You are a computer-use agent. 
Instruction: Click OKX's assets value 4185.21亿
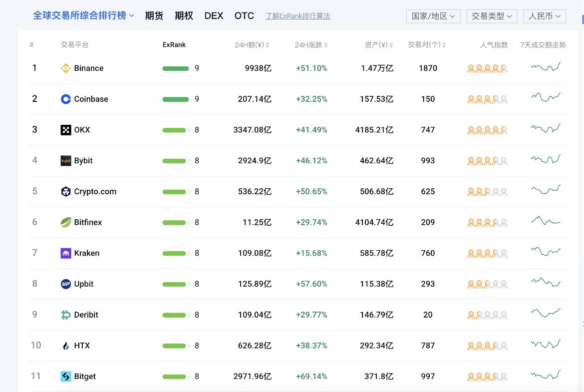(x=374, y=130)
